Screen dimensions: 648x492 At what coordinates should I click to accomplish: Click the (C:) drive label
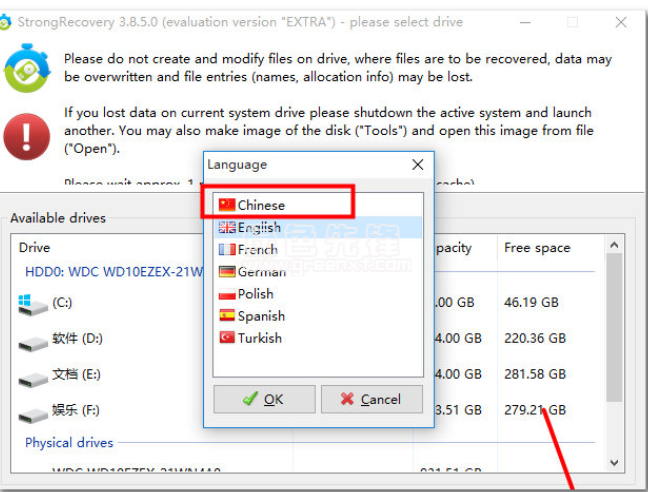tap(62, 302)
